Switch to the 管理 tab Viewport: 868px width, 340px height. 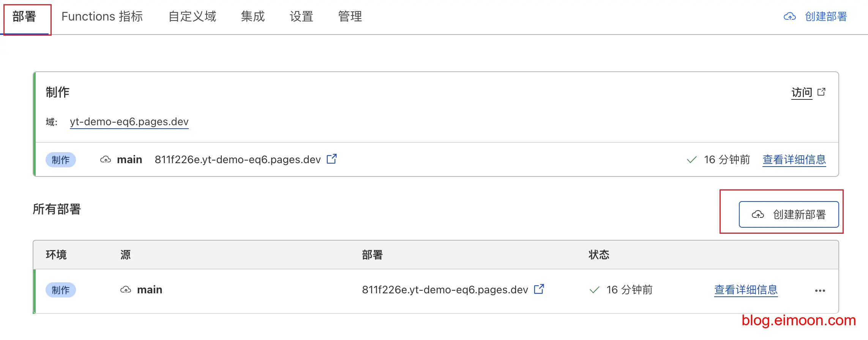click(350, 17)
